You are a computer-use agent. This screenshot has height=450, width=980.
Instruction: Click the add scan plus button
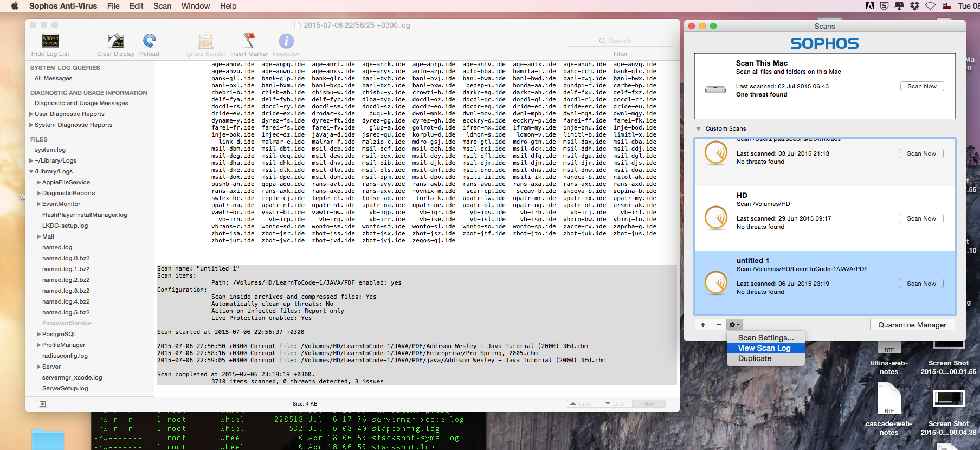point(703,325)
